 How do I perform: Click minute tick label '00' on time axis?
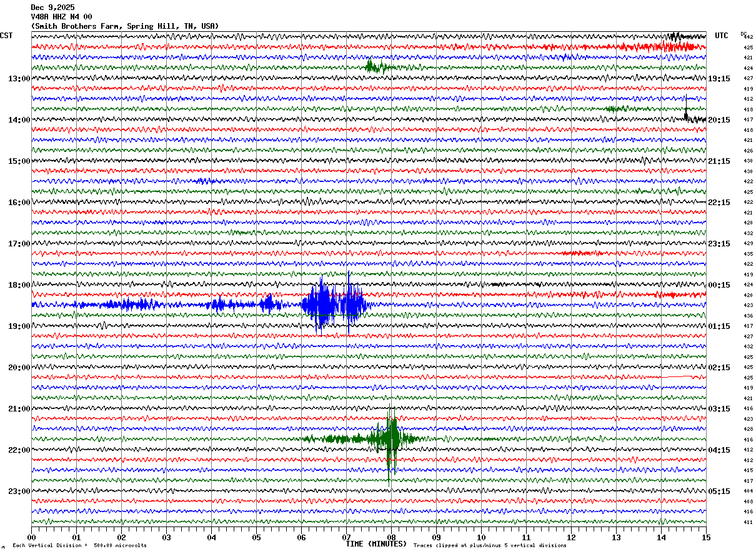click(x=31, y=537)
